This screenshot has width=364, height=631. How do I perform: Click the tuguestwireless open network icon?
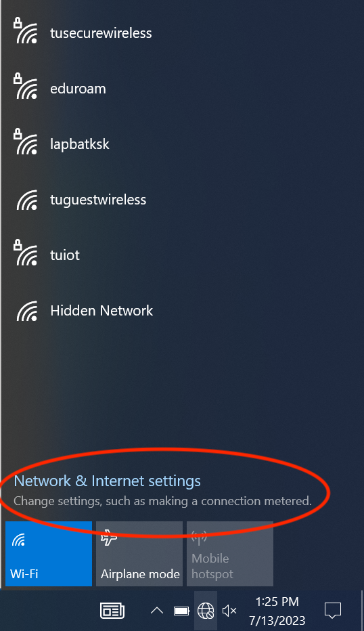(27, 200)
